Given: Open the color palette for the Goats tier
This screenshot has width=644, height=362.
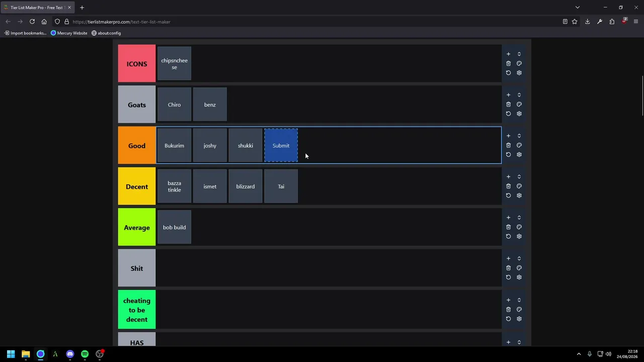Looking at the screenshot, I should (x=519, y=105).
